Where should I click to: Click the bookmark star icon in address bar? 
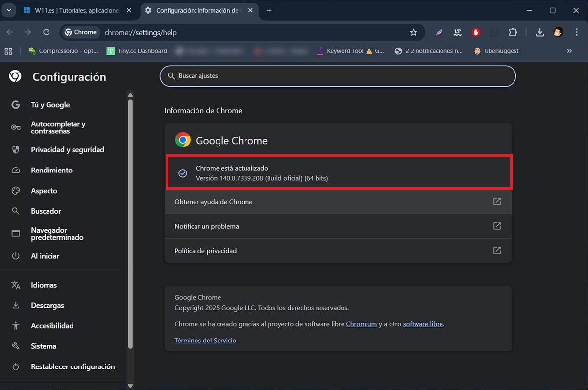(413, 32)
